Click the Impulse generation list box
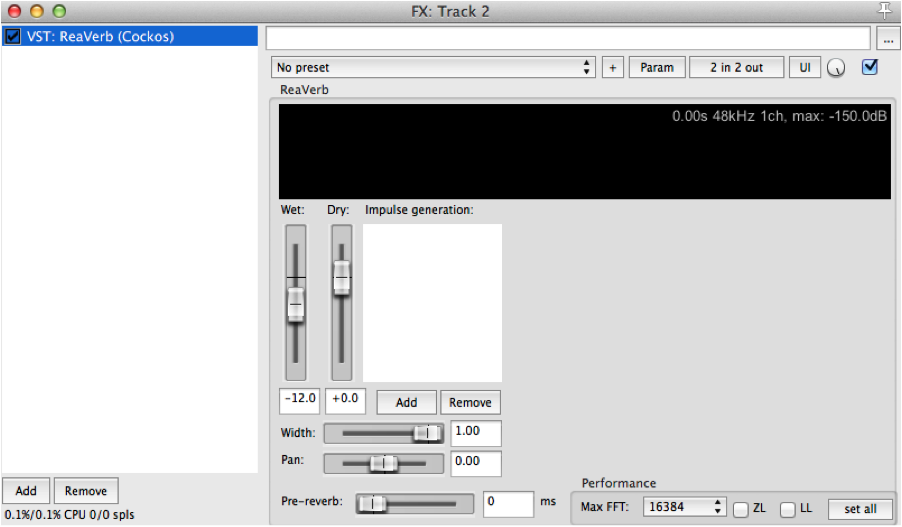Image resolution: width=902 pixels, height=527 pixels. pyautogui.click(x=432, y=303)
